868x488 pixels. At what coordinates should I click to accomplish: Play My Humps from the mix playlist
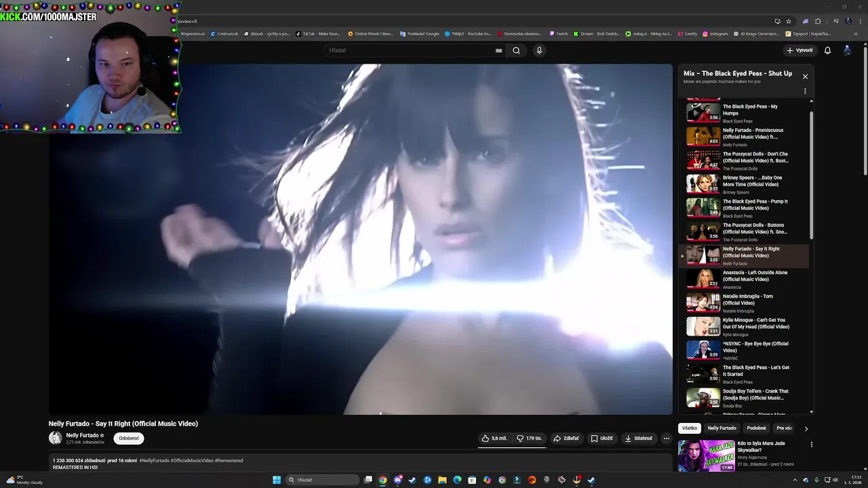(744, 113)
